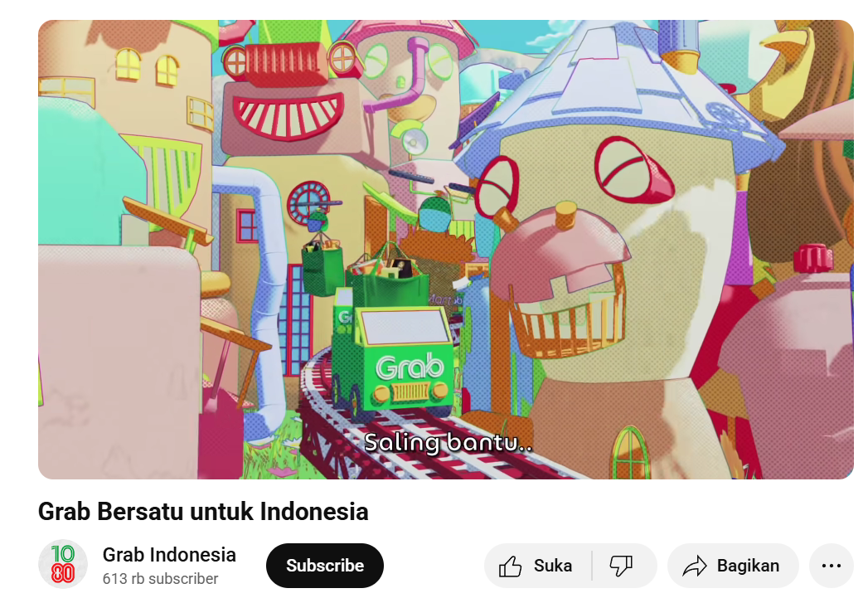The height and width of the screenshot is (603, 868).
Task: Click the Grab logo on the green truck
Action: [x=410, y=367]
